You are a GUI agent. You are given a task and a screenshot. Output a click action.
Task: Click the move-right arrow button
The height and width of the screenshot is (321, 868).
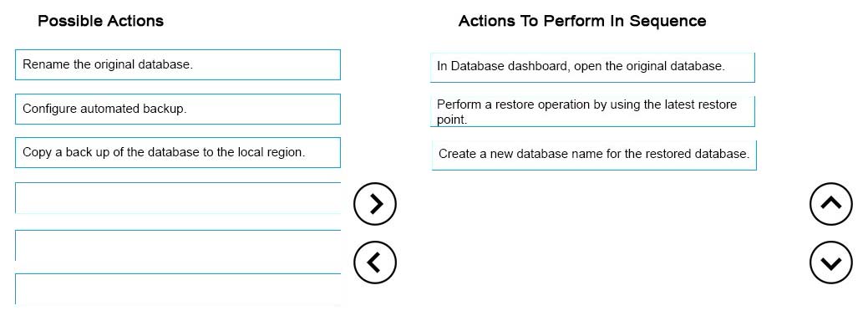[375, 204]
